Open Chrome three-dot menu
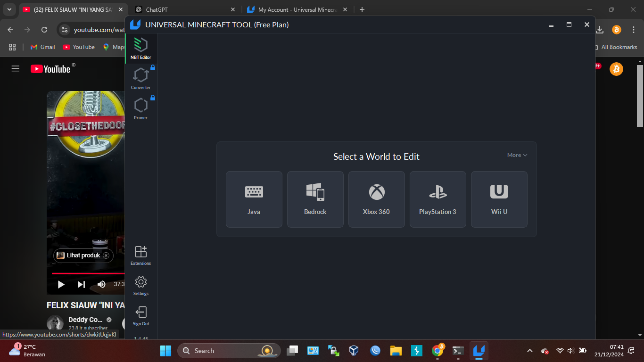The image size is (644, 362). (633, 30)
